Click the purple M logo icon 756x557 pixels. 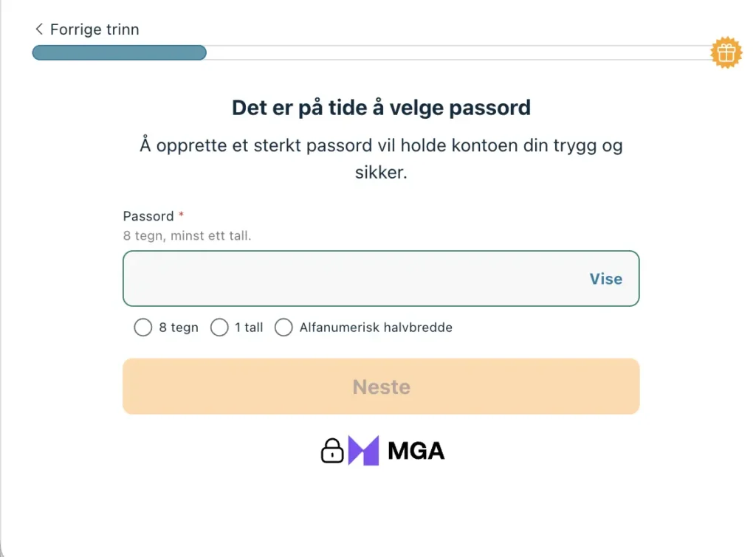click(363, 451)
